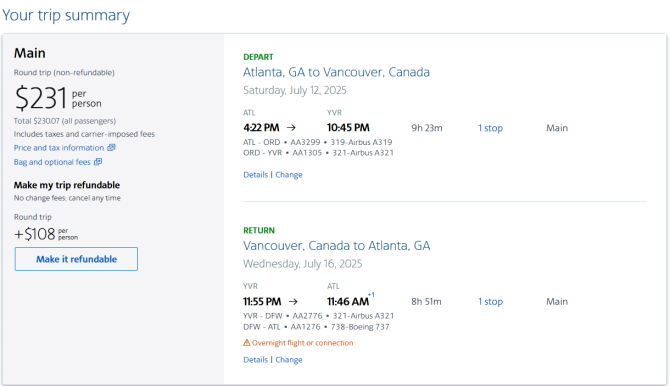Open the Price and tax information link
Screen dimensions: 670x386
(59, 148)
